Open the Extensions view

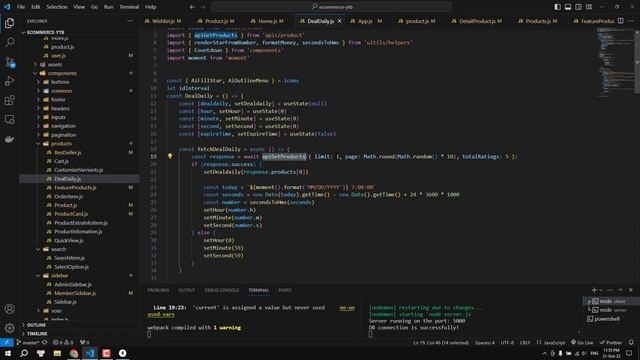[x=9, y=100]
